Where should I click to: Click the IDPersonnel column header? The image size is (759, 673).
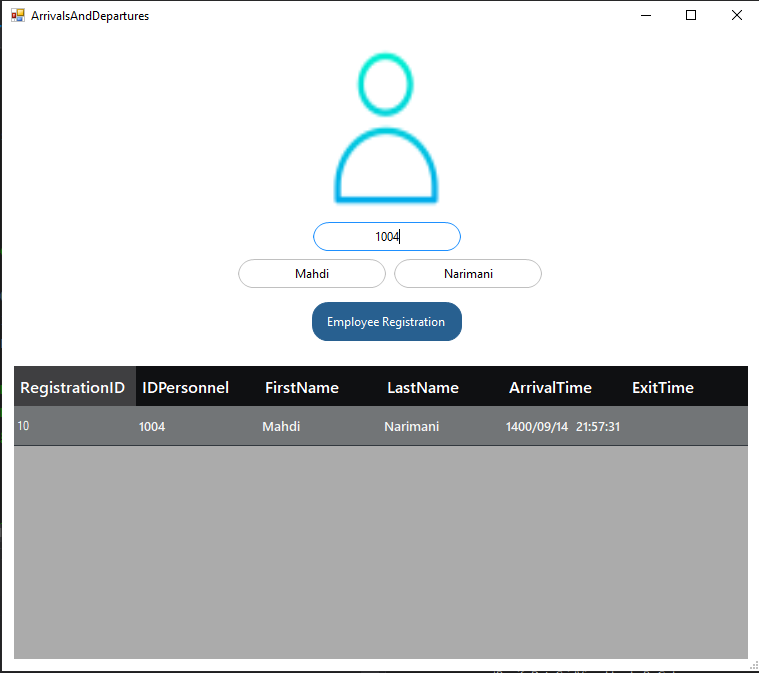(x=197, y=387)
